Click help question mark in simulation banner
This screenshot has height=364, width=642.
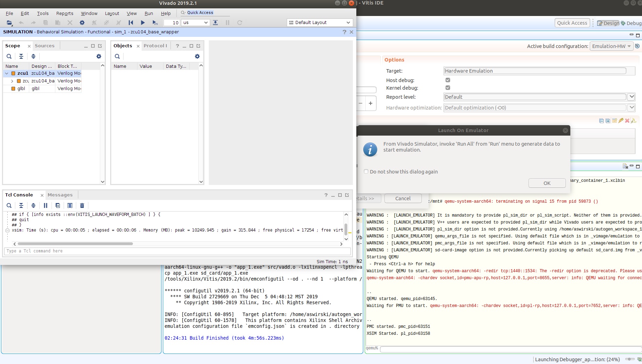tap(344, 32)
